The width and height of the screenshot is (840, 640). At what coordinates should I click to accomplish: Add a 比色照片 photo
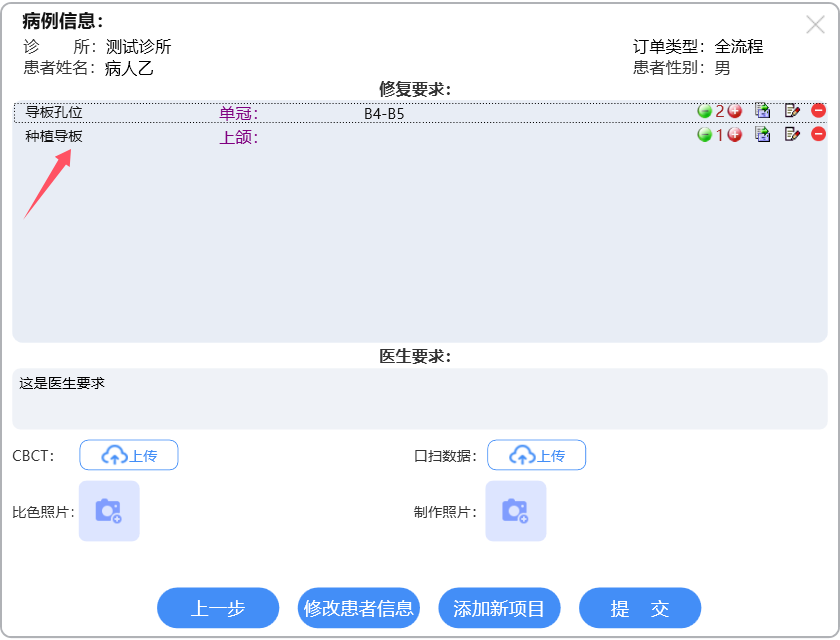109,511
